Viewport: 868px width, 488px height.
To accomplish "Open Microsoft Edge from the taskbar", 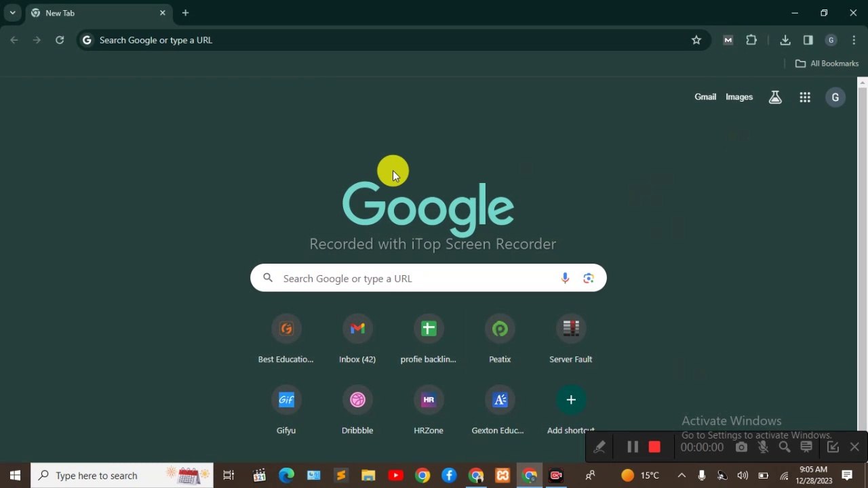I will pos(286,475).
